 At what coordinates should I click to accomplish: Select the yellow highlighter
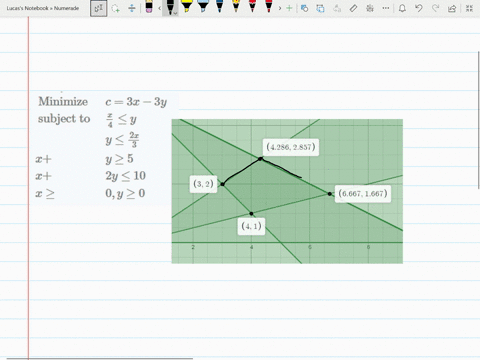[x=187, y=7]
